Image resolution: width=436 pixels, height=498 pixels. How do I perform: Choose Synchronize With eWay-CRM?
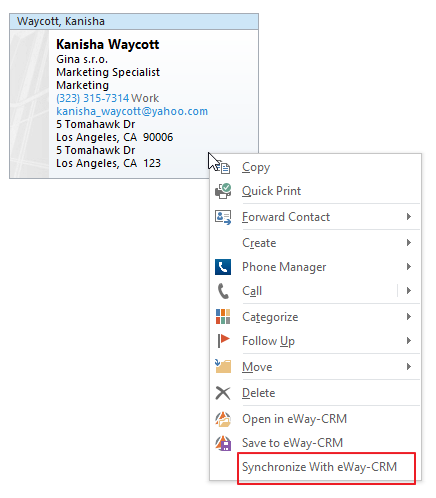pos(315,467)
